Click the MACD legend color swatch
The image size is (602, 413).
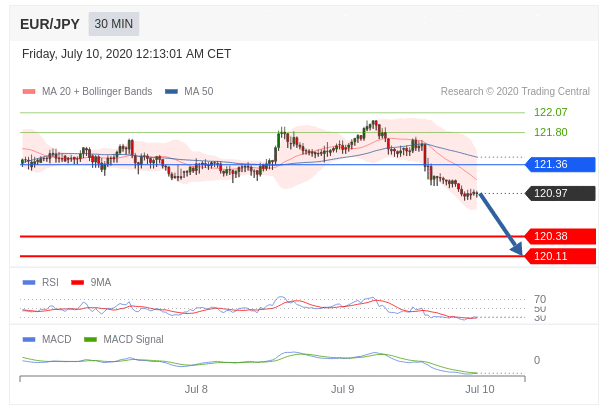click(29, 339)
